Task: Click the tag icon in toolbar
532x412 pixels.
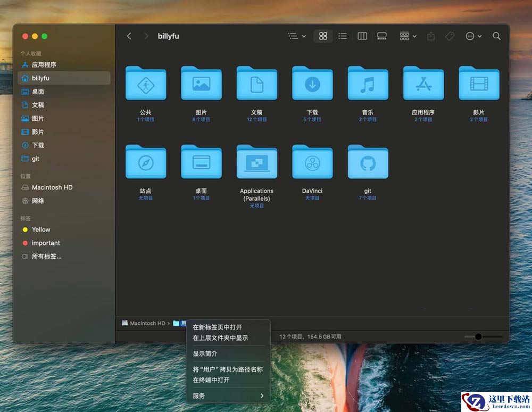Action: click(x=450, y=36)
